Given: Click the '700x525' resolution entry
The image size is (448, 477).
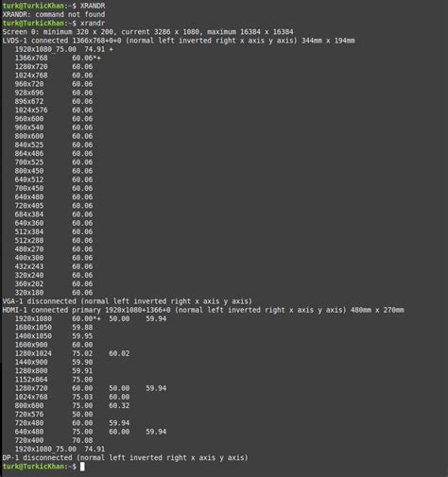Looking at the screenshot, I should 29,162.
